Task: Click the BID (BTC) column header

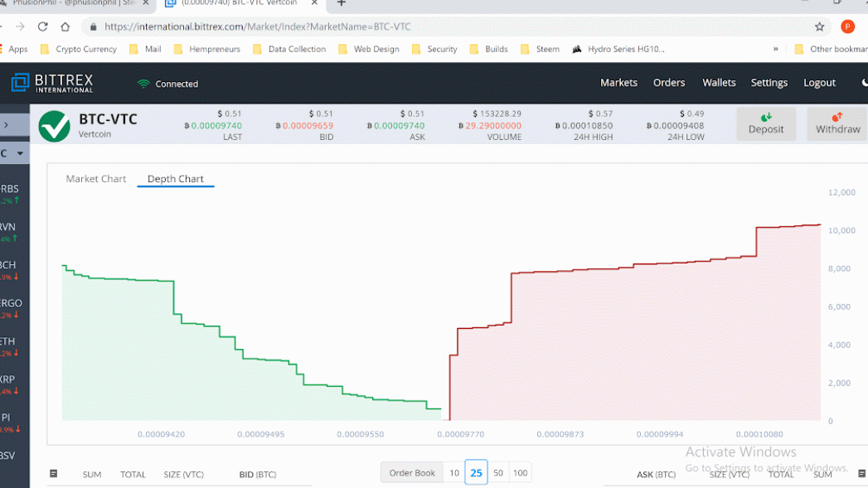Action: tap(257, 475)
